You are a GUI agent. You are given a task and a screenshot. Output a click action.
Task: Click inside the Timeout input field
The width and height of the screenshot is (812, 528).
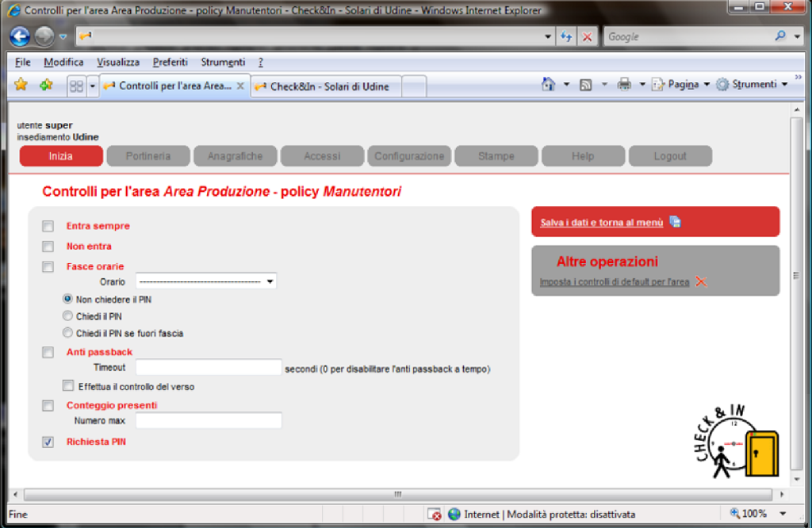tap(209, 368)
